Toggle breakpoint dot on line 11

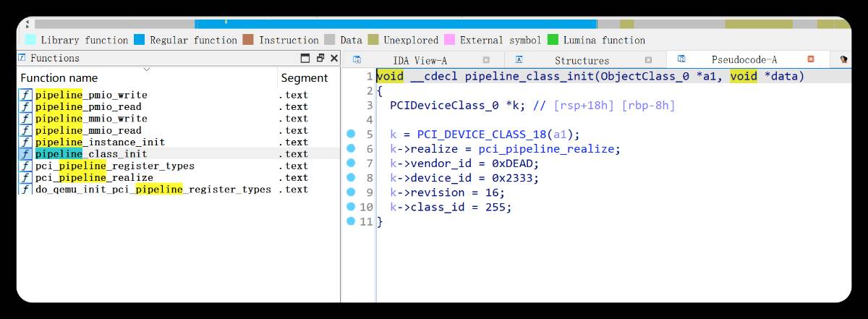pos(351,221)
